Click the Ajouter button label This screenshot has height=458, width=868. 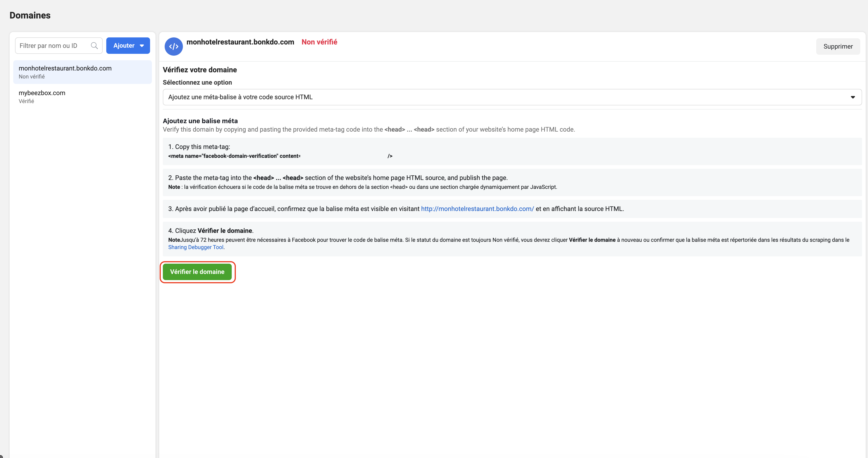click(x=124, y=45)
